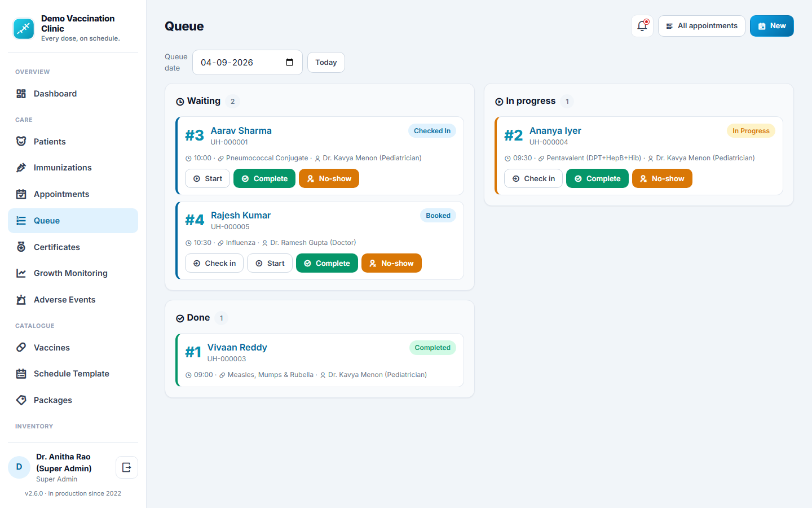812x508 pixels.
Task: Open patient Aarav Sharma's name link
Action: pyautogui.click(x=241, y=130)
